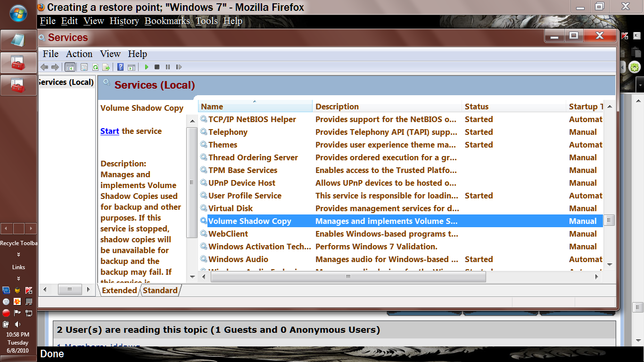This screenshot has width=644, height=362.
Task: Click the services list vertical scrollbar thumb
Action: [609, 220]
